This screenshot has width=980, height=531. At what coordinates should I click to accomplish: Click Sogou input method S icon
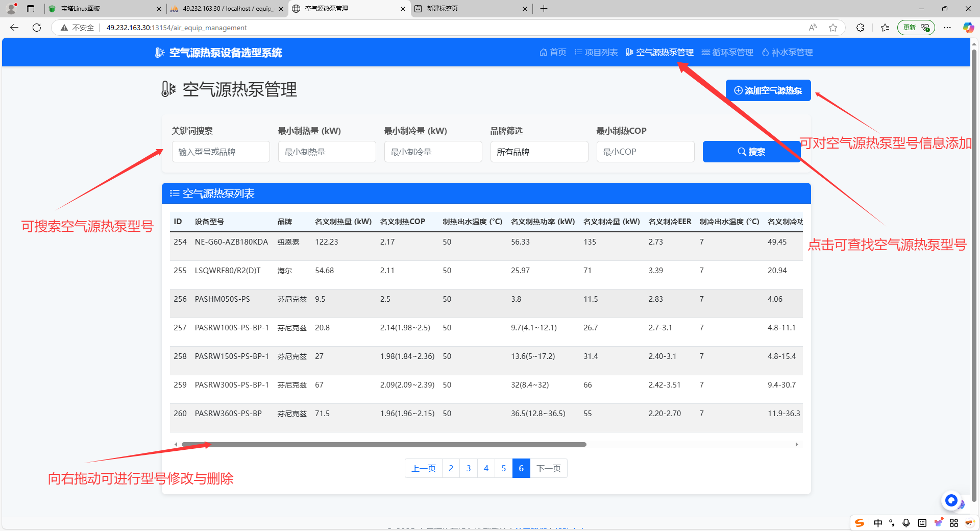[x=860, y=523]
